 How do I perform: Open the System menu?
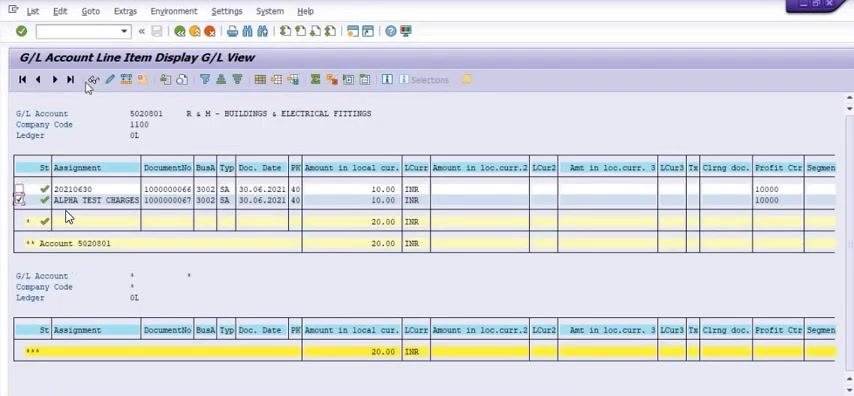[270, 11]
